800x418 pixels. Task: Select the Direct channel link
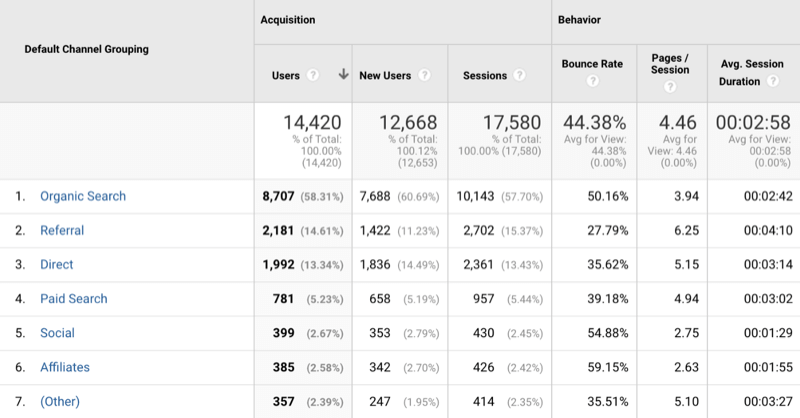[56, 265]
